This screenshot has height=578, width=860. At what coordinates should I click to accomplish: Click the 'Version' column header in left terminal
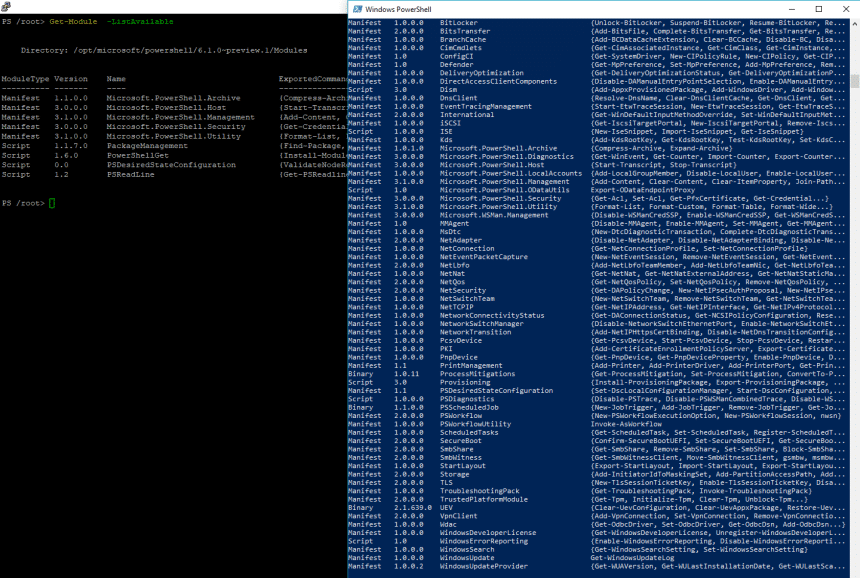(x=71, y=78)
